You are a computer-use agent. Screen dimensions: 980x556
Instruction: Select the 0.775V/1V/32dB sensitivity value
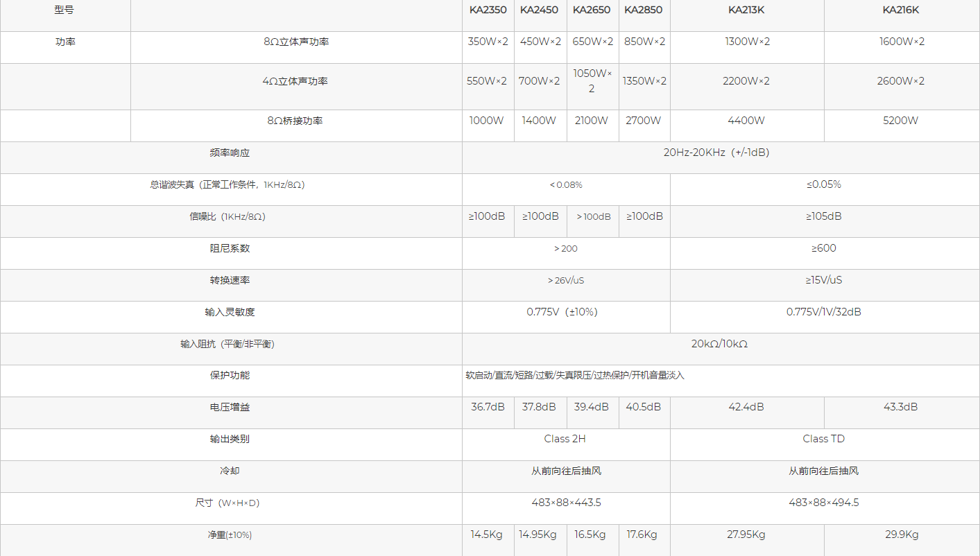click(824, 312)
